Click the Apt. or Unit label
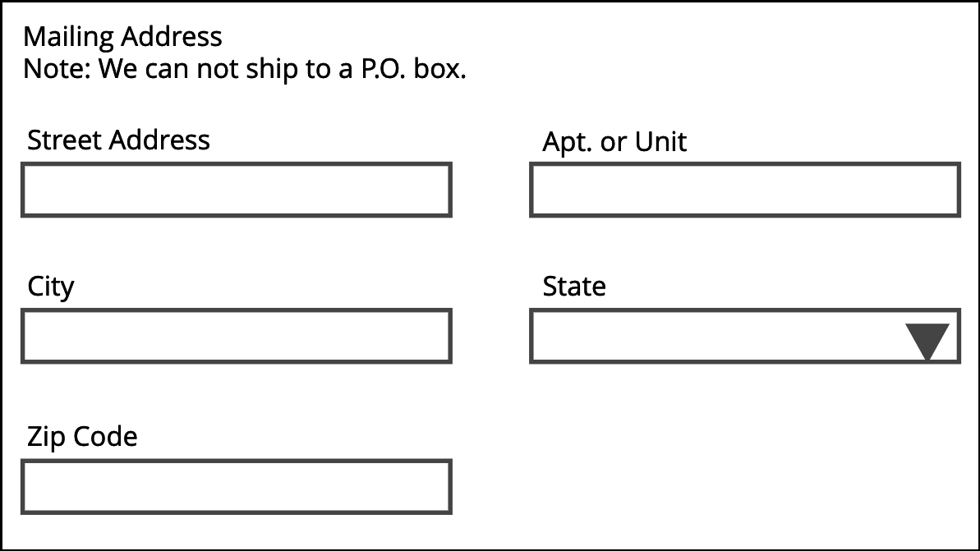The height and width of the screenshot is (551, 980). pos(614,141)
